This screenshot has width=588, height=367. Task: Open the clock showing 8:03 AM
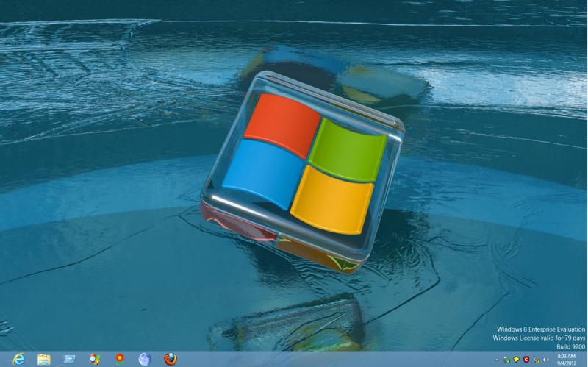[566, 360]
